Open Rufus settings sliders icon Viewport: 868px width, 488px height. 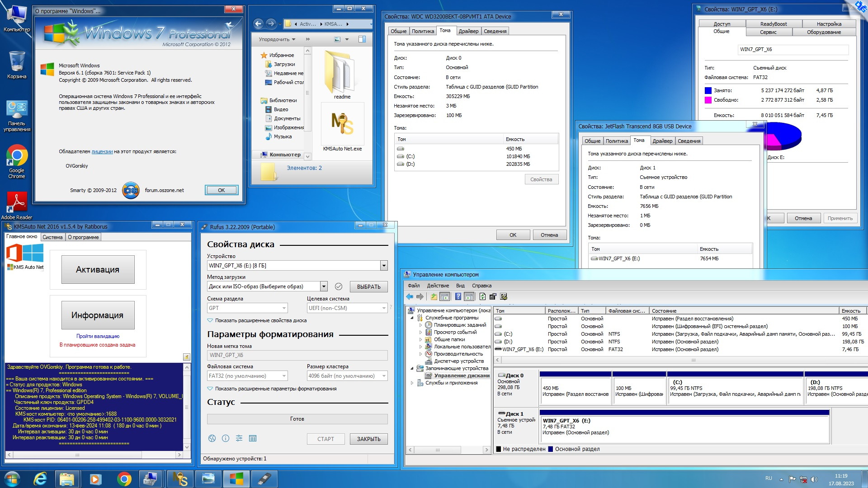[239, 438]
